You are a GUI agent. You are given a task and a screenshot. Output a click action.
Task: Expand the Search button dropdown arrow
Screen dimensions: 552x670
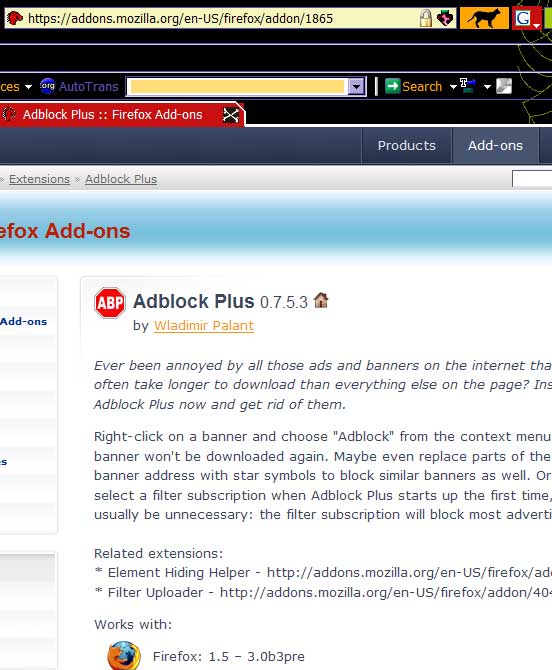[x=453, y=87]
